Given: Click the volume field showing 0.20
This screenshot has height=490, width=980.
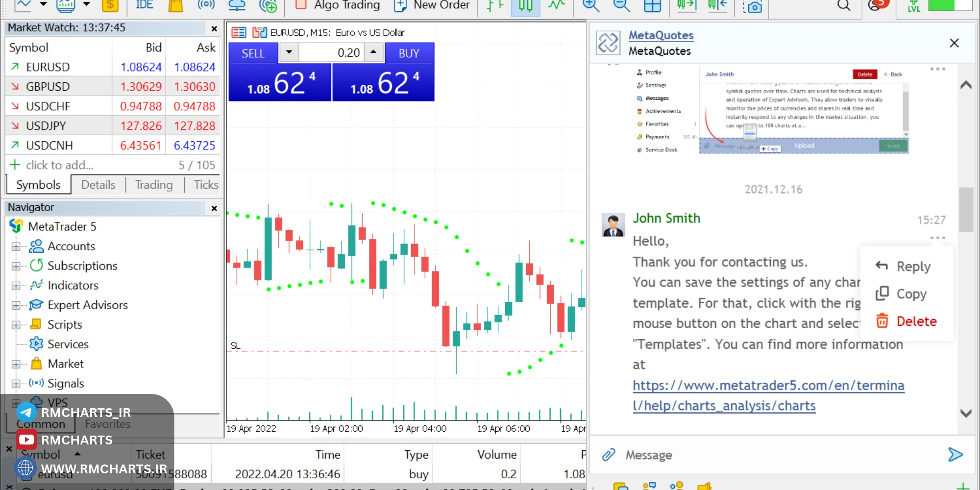Looking at the screenshot, I should tap(331, 52).
